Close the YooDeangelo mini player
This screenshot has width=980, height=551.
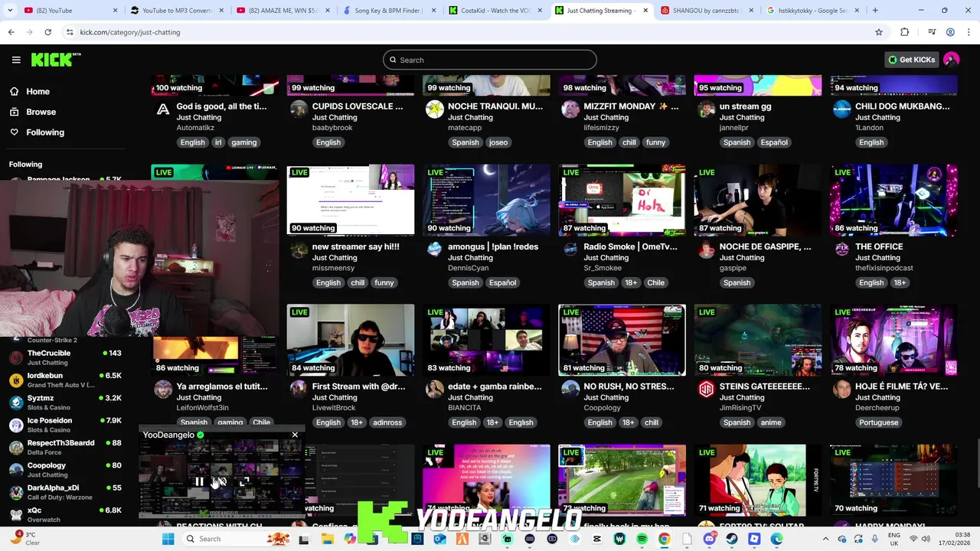click(x=295, y=435)
